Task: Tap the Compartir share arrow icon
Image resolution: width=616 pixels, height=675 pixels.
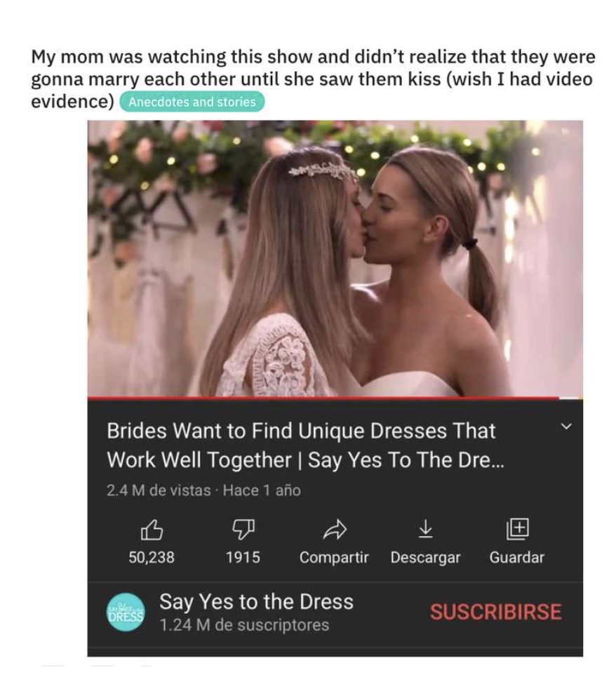Action: coord(335,530)
